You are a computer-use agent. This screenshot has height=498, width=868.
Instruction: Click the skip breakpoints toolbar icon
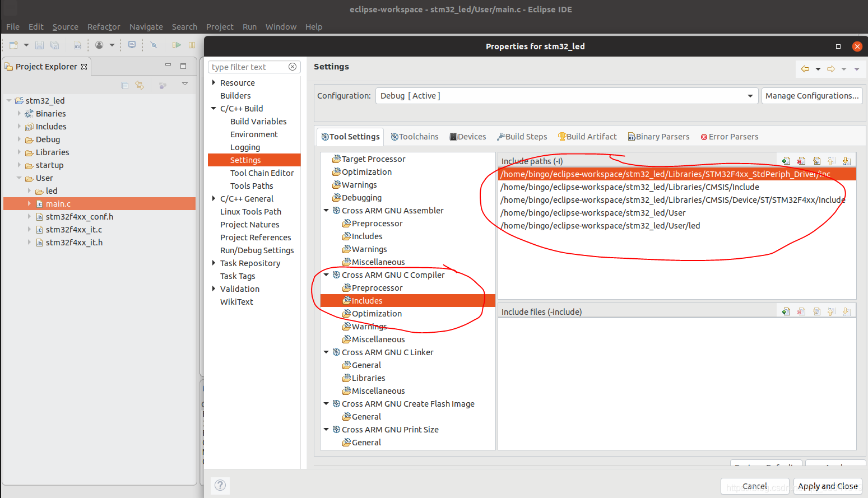point(153,45)
